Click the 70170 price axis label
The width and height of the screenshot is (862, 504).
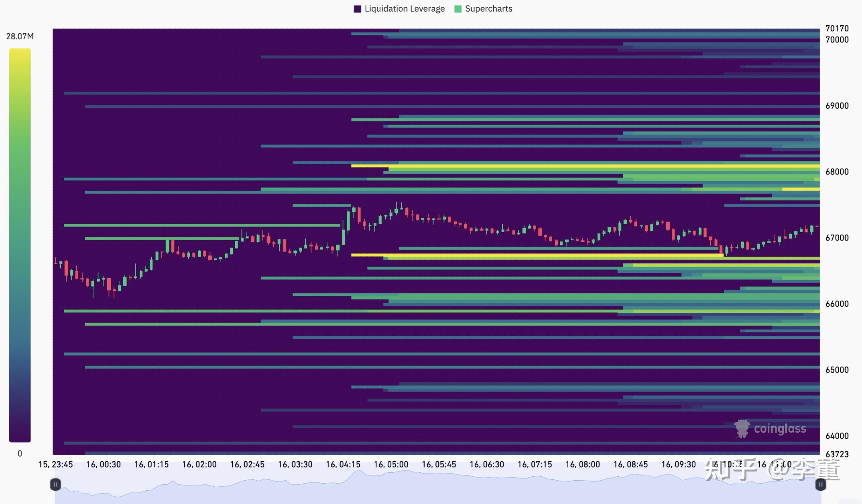coord(837,28)
